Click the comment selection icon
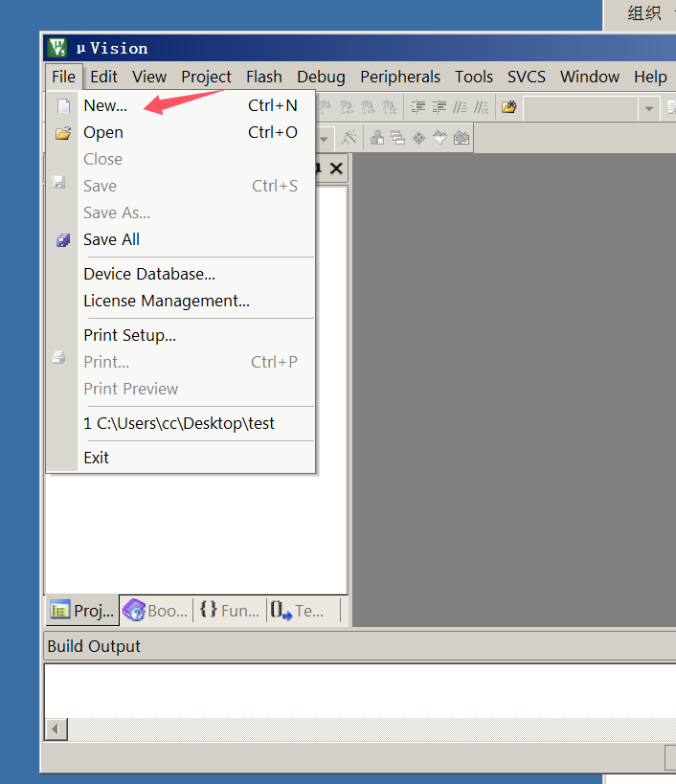This screenshot has width=676, height=784. (x=460, y=107)
